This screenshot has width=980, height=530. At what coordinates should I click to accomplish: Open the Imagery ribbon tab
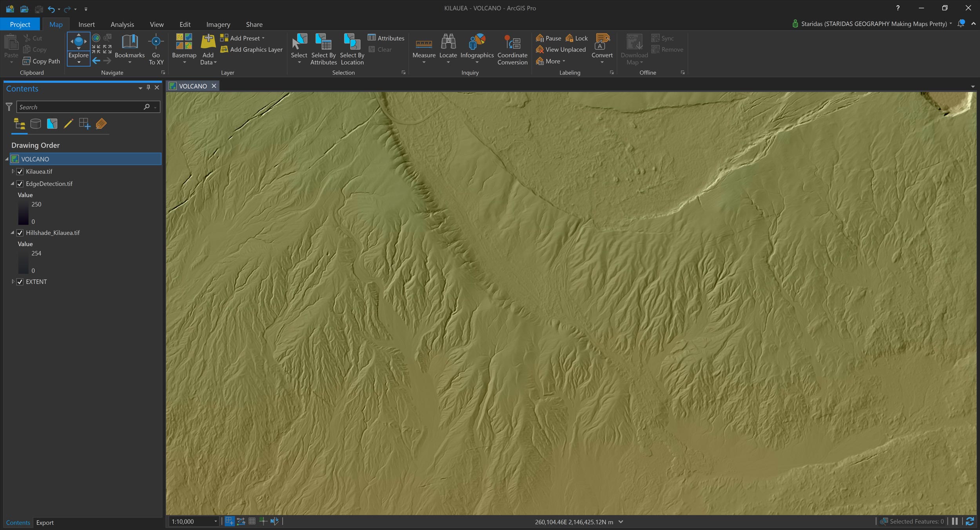[x=218, y=24]
